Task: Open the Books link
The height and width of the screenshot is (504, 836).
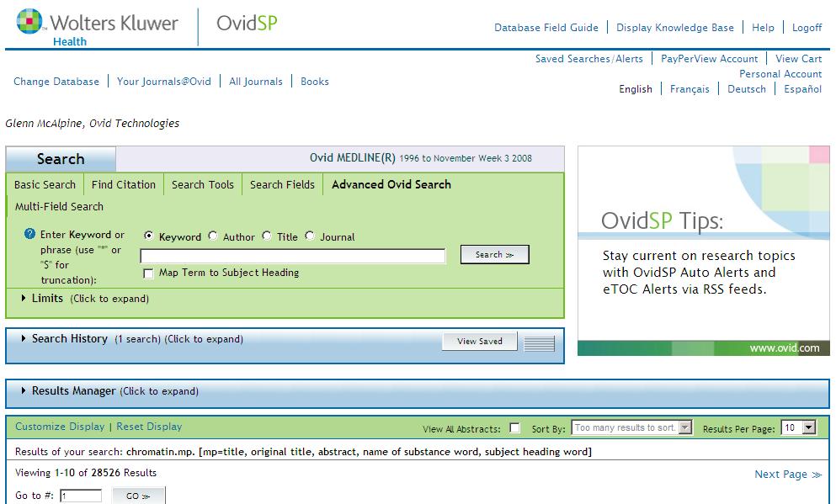Action: click(315, 82)
